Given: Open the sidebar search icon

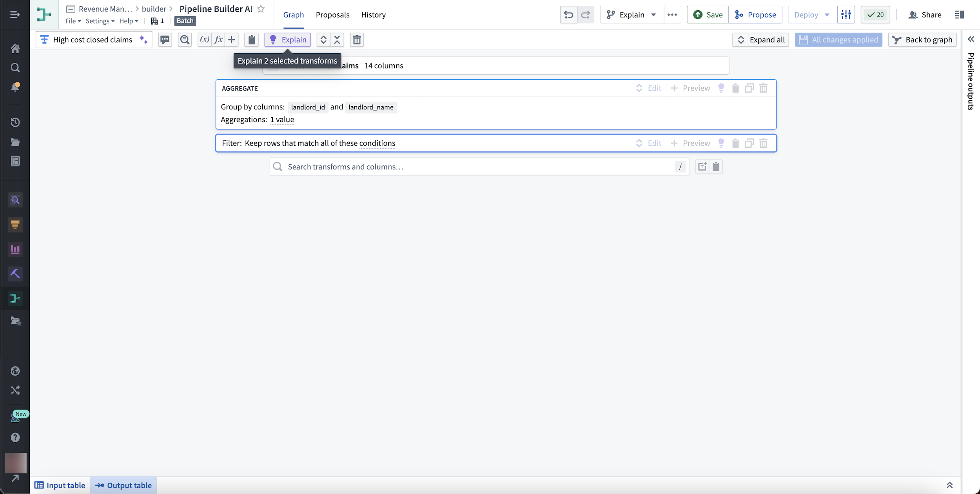Looking at the screenshot, I should pyautogui.click(x=15, y=68).
